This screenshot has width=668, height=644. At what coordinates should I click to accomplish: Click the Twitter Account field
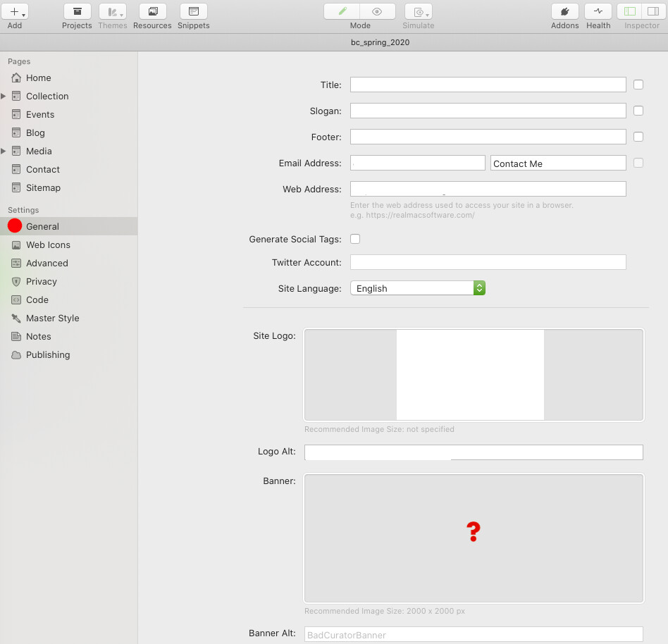(x=488, y=262)
